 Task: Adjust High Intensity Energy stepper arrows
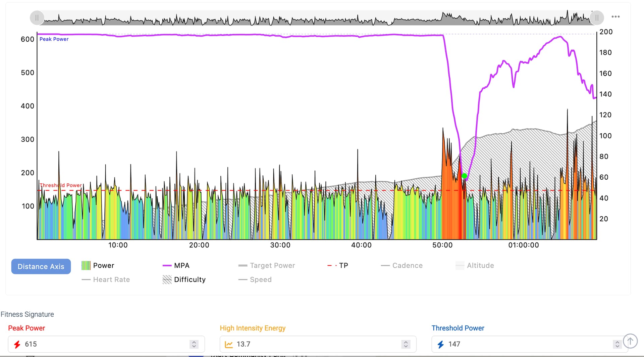click(406, 344)
